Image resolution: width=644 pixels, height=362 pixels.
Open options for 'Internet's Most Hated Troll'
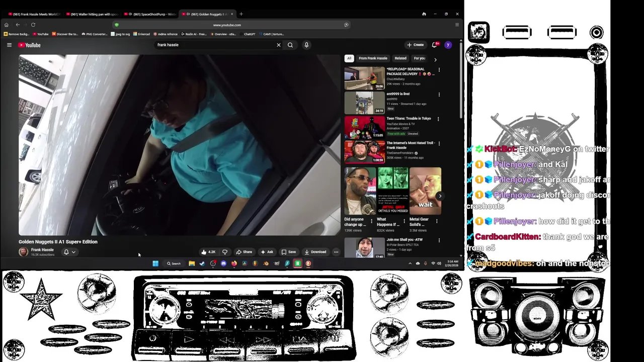point(439,144)
